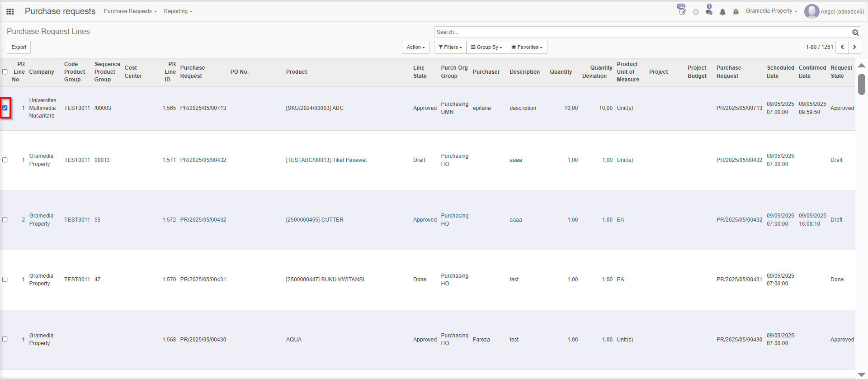Open the Purchase Requests menu
Viewport: 868px width, 379px height.
(130, 11)
